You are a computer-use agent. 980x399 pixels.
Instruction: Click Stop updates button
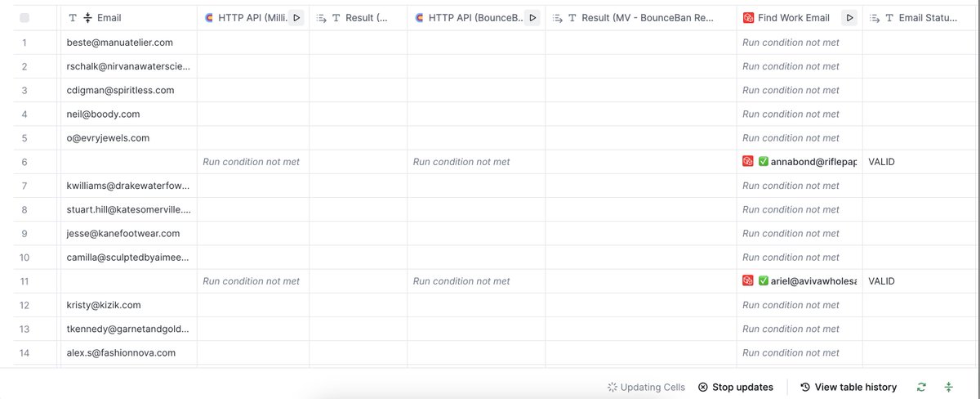click(736, 387)
